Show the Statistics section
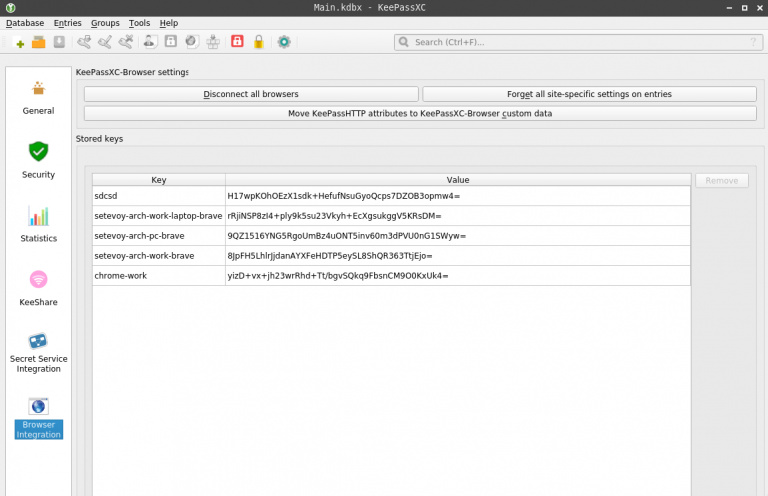 [38, 224]
